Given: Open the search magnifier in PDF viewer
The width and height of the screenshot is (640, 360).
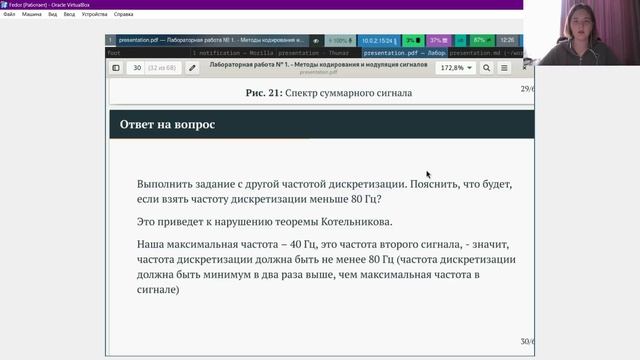Looking at the screenshot, I should click(487, 68).
